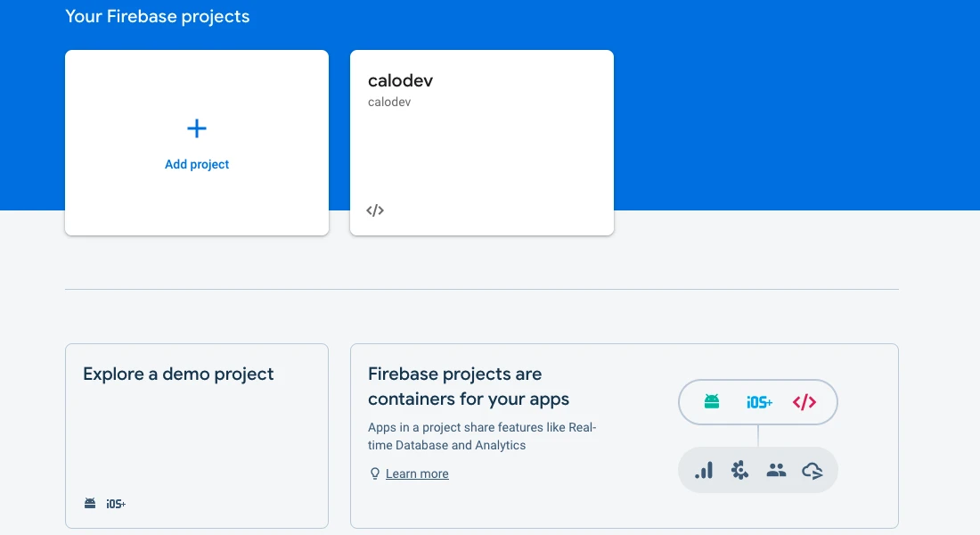Click the 'Apps in a project share features' description
The image size is (980, 535).
pos(482,436)
